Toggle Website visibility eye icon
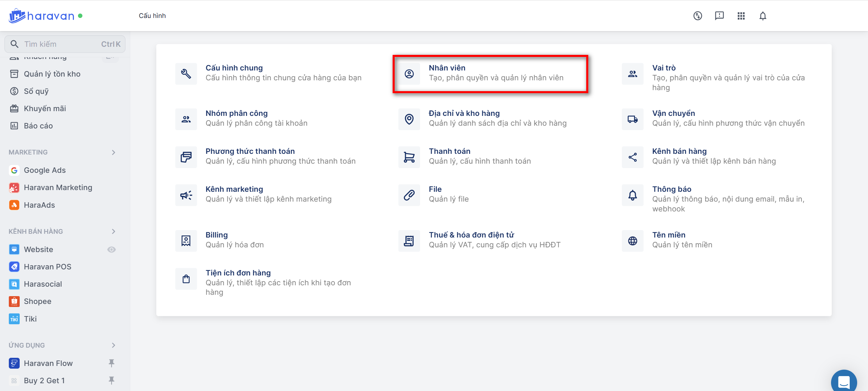868x391 pixels. [111, 250]
